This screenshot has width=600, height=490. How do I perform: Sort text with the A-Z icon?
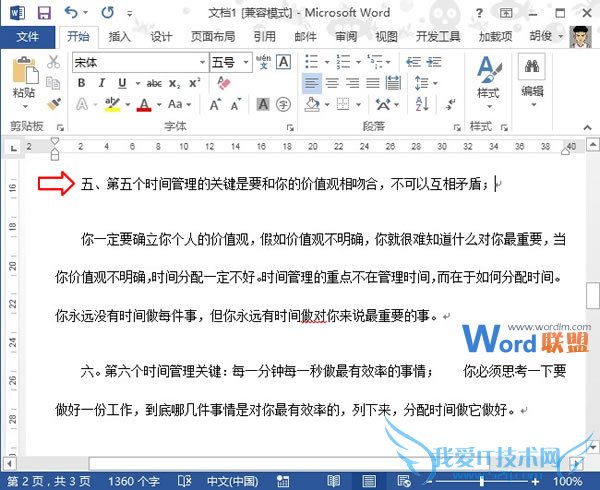coord(422,104)
